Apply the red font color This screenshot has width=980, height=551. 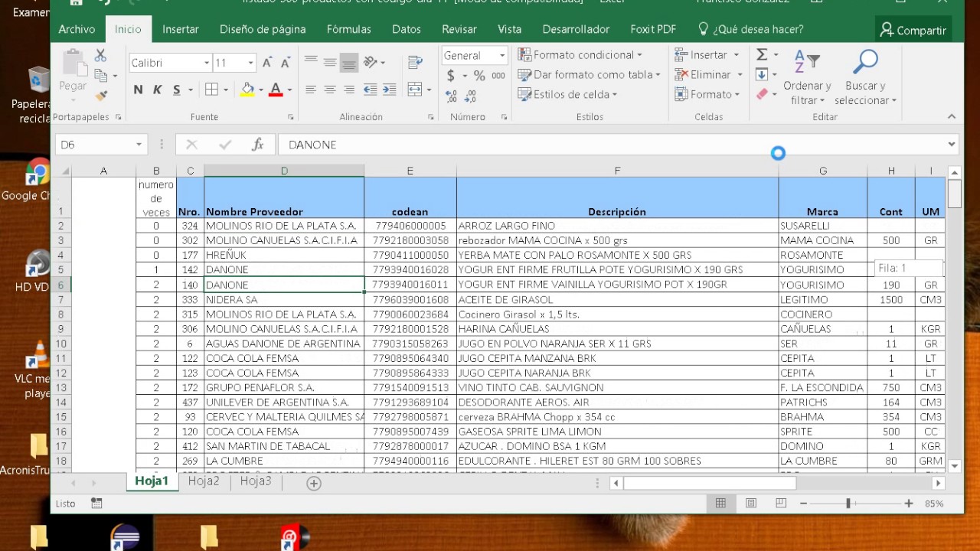point(276,90)
